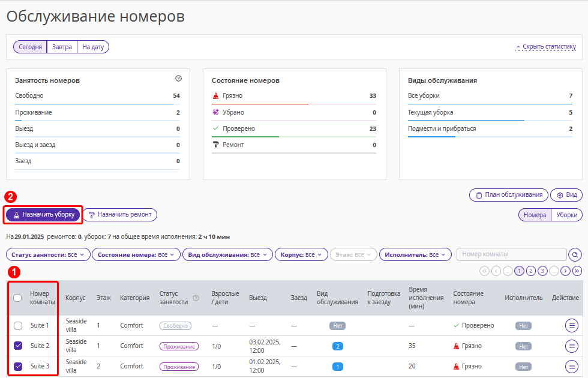588x378 pixels.
Task: Uncheck the Suite 2 checkbox
Action: tap(17, 346)
